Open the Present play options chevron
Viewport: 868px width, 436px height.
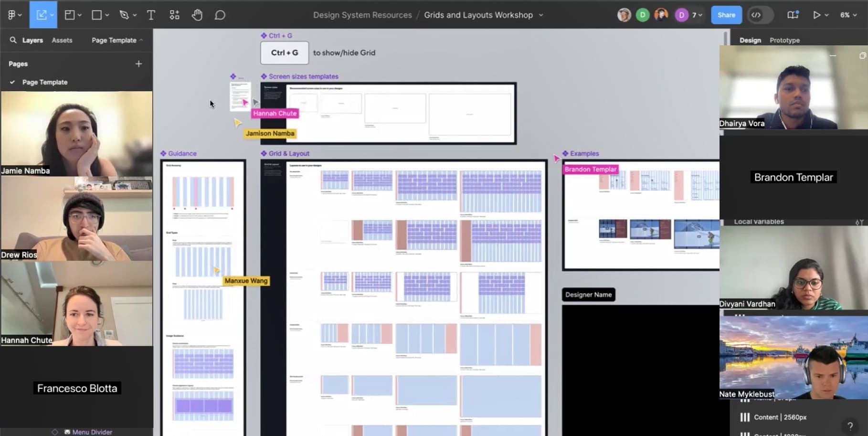[x=826, y=15]
